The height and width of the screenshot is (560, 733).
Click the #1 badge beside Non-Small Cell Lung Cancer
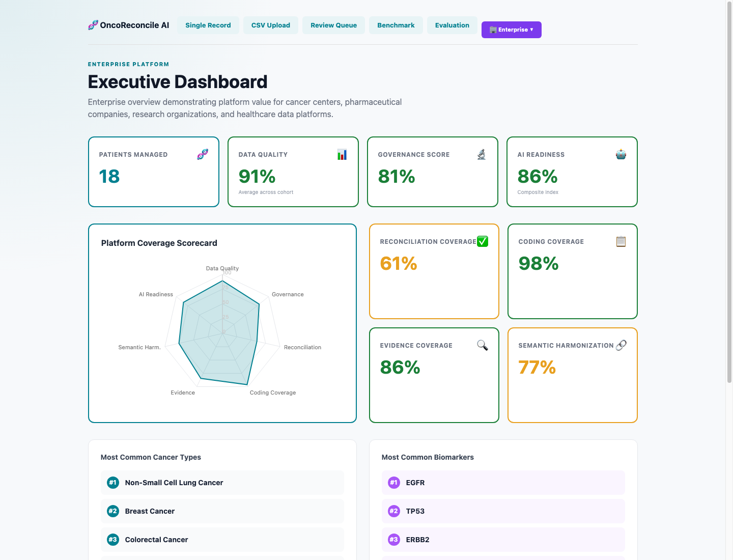(x=113, y=483)
